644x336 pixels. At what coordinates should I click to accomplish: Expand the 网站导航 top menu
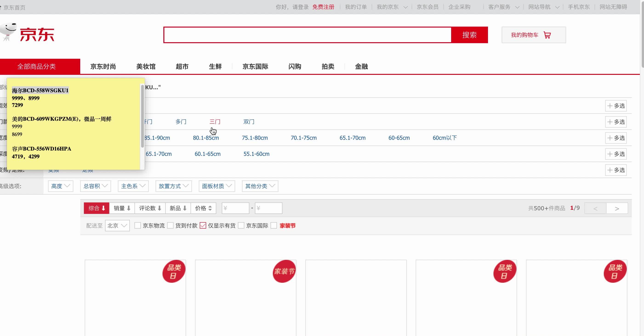point(544,7)
